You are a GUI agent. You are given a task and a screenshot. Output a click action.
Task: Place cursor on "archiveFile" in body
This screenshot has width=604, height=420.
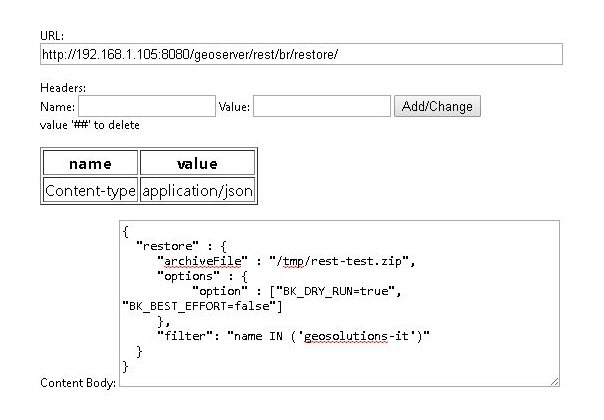click(x=198, y=262)
